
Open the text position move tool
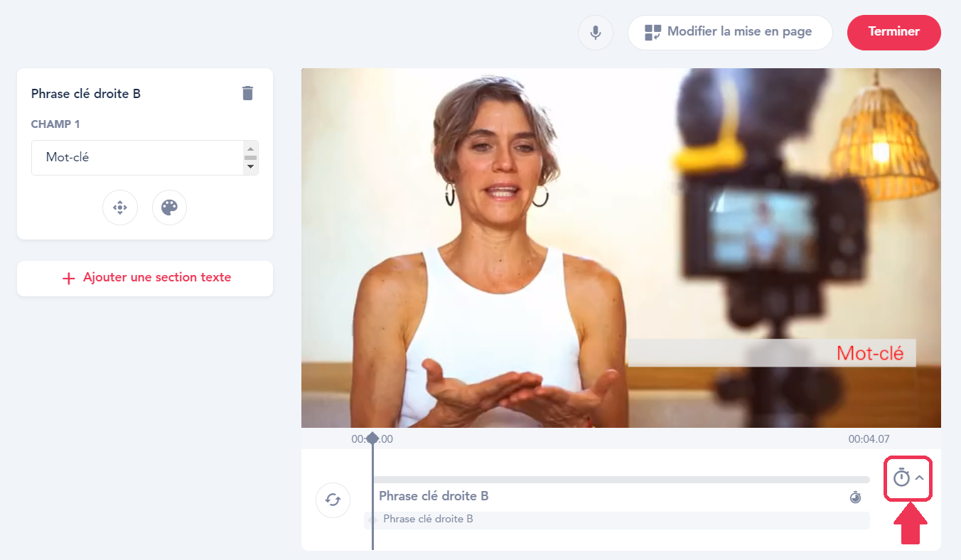pyautogui.click(x=120, y=208)
